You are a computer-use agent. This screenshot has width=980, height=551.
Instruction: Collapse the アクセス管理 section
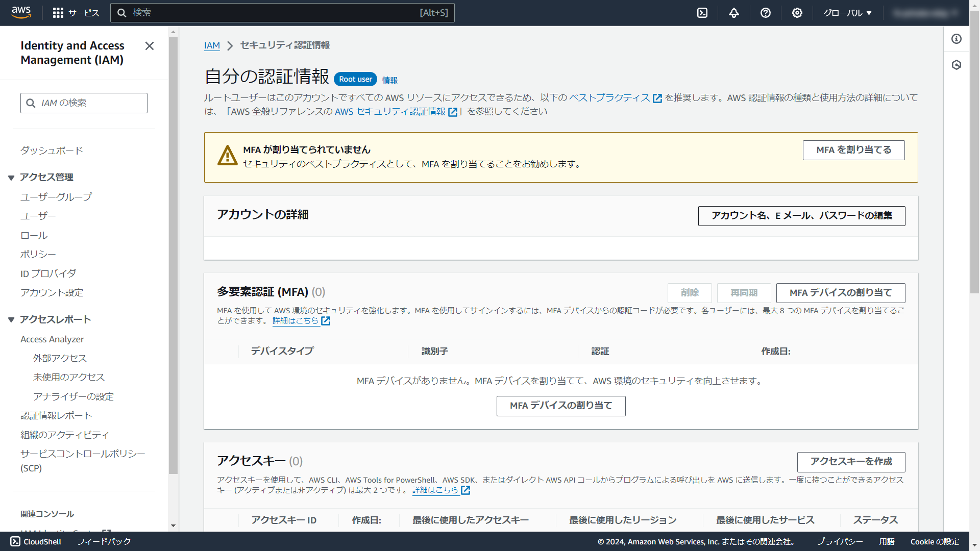click(x=11, y=178)
